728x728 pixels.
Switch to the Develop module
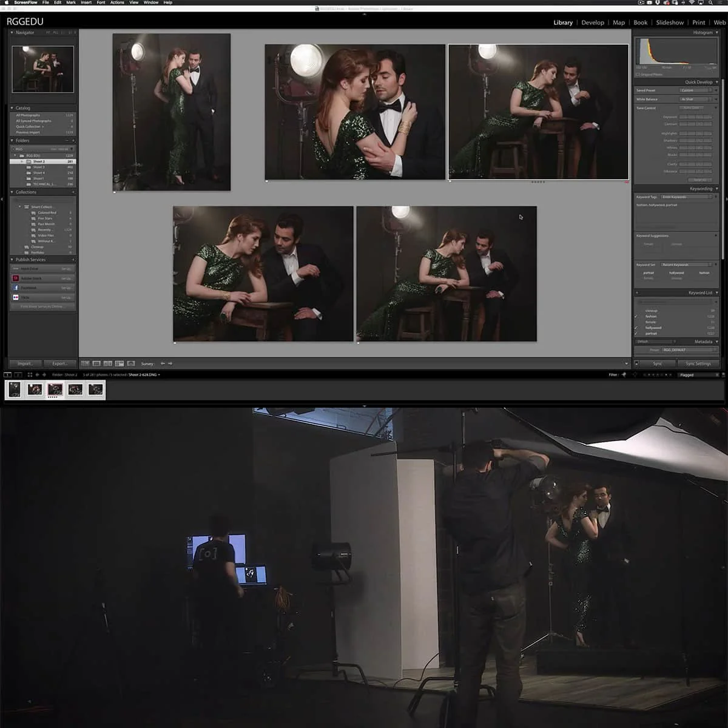click(x=593, y=22)
